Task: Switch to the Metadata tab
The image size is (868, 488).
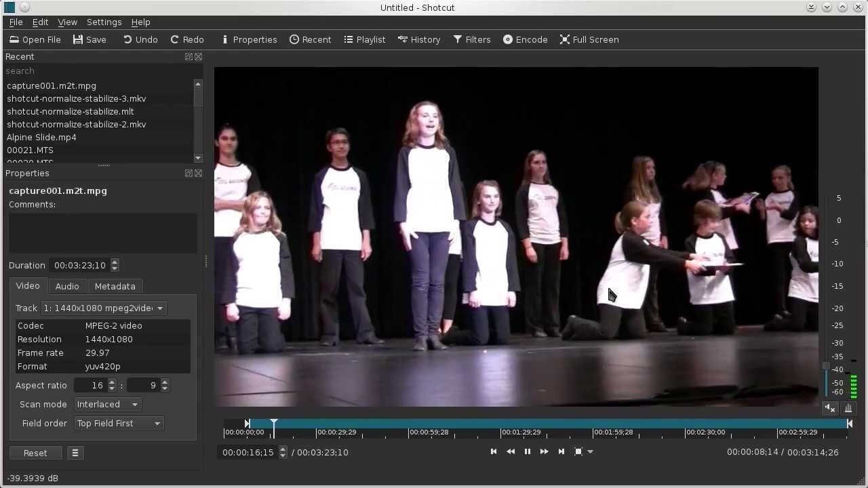Action: click(x=115, y=286)
